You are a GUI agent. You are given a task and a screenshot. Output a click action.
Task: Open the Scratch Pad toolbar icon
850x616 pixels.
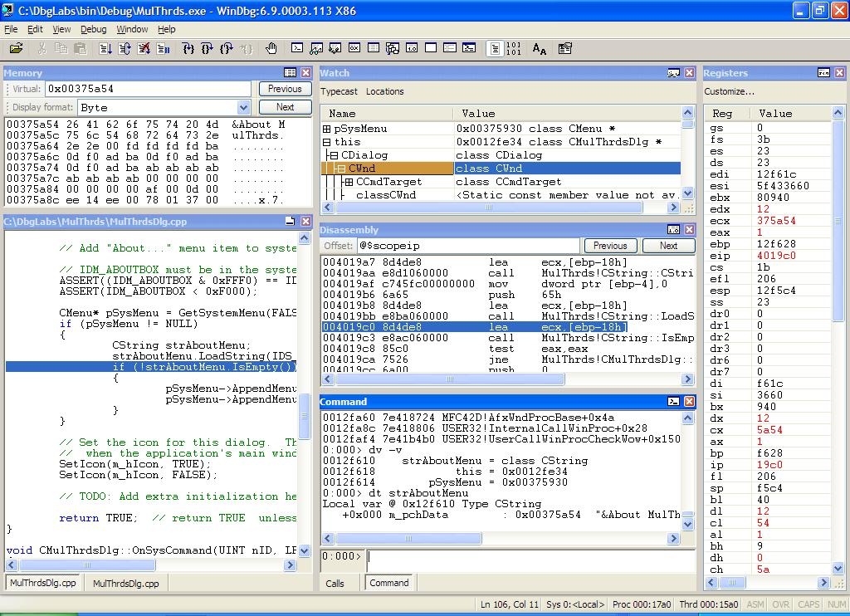(x=431, y=48)
